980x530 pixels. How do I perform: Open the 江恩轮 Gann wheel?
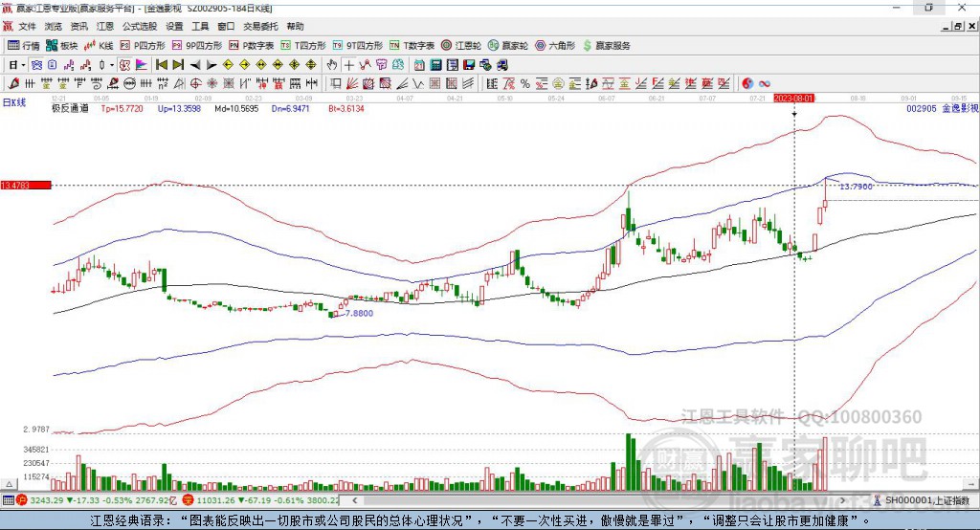461,46
